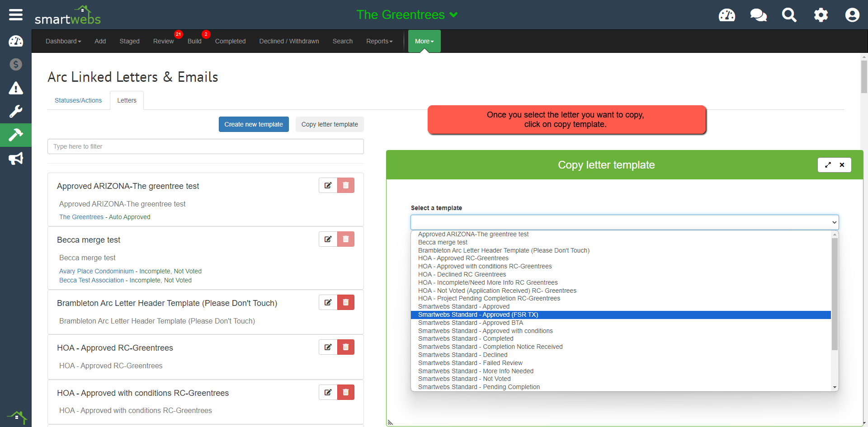This screenshot has height=427, width=868.
Task: Click the sidebar dollar sign icon
Action: [x=16, y=65]
